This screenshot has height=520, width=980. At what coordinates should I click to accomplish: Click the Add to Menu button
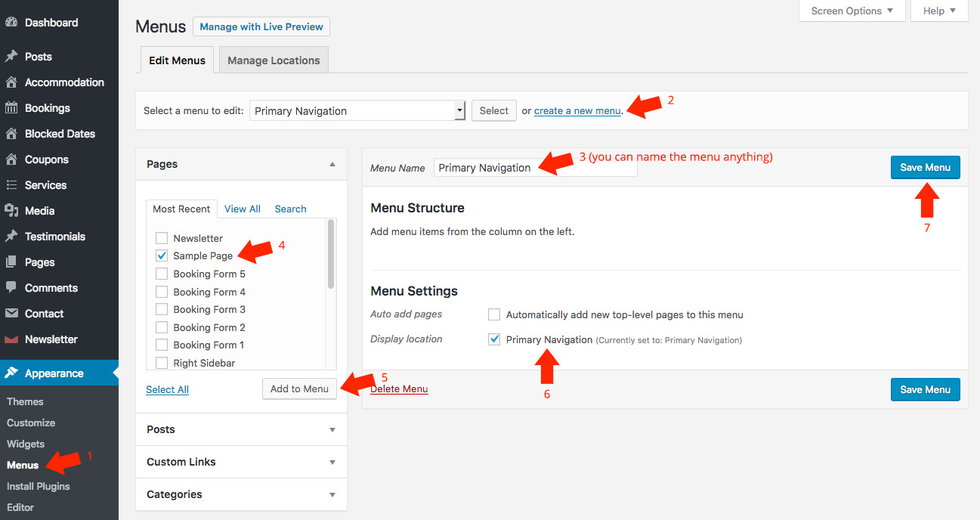pyautogui.click(x=299, y=388)
